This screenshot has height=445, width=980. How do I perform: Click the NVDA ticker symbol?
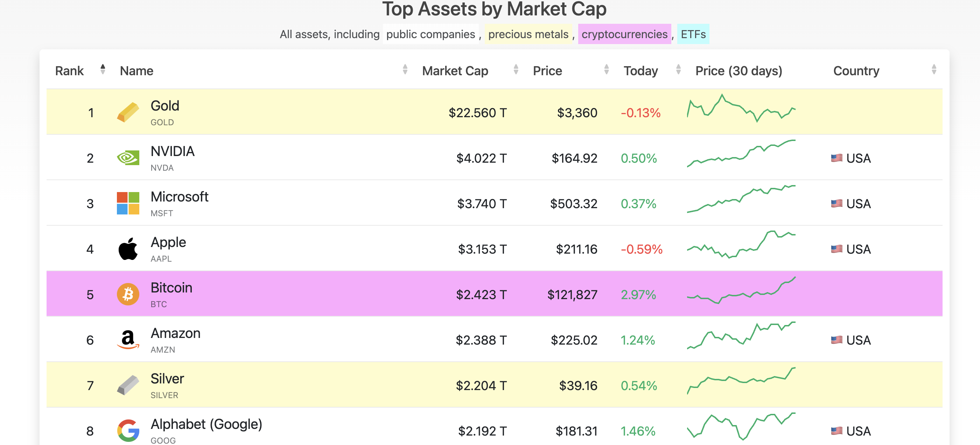point(162,168)
